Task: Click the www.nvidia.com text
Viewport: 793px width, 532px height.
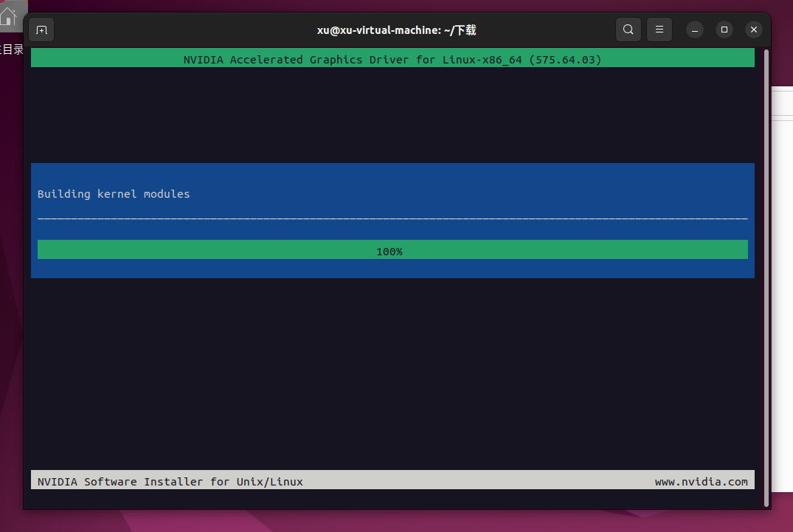Action: 701,482
